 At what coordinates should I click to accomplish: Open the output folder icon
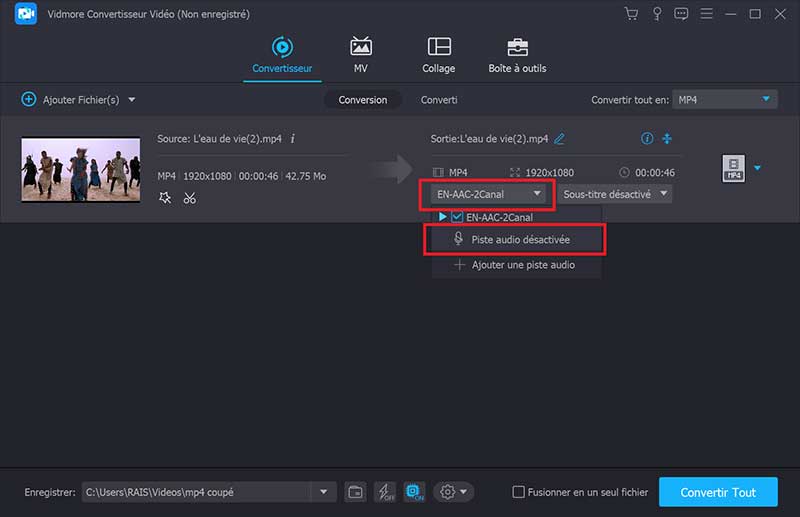pyautogui.click(x=355, y=492)
